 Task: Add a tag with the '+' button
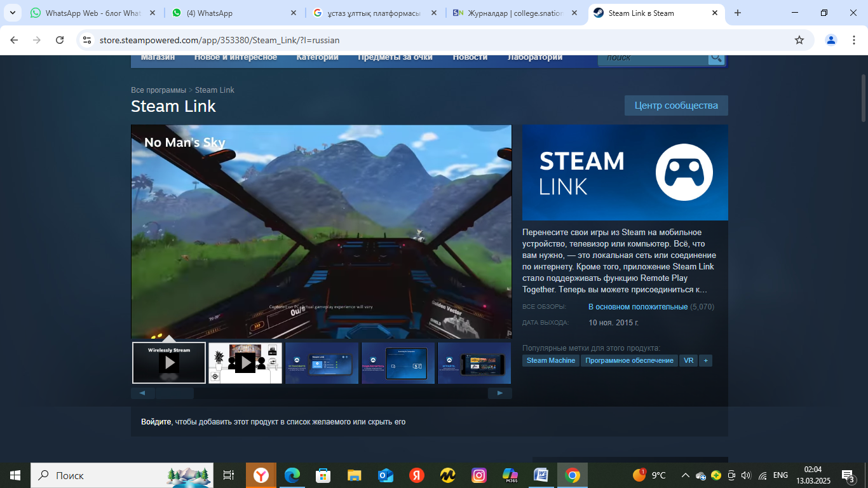pos(705,361)
